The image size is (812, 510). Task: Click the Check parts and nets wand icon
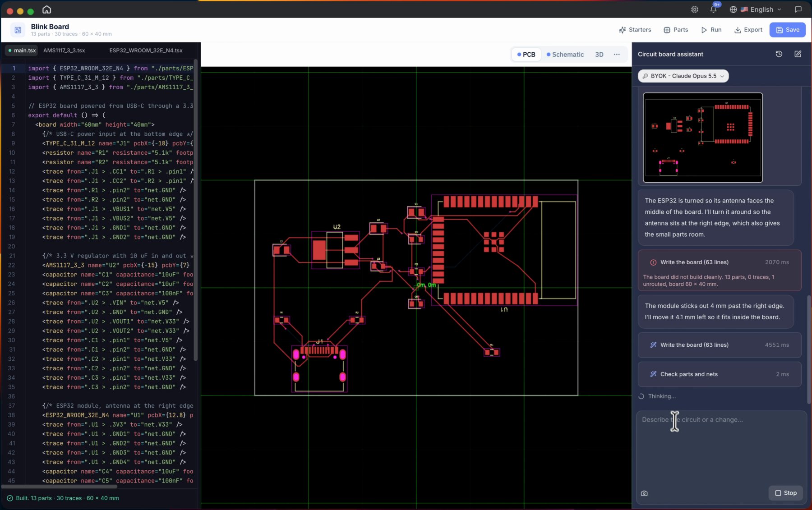(653, 374)
